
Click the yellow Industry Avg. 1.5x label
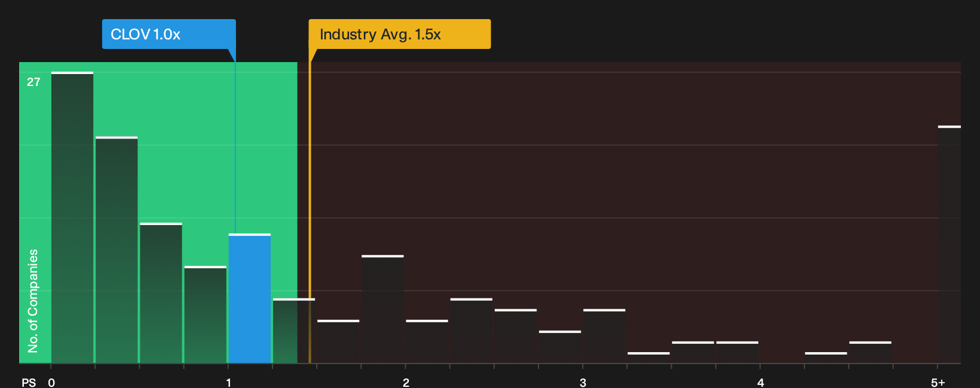[x=399, y=34]
